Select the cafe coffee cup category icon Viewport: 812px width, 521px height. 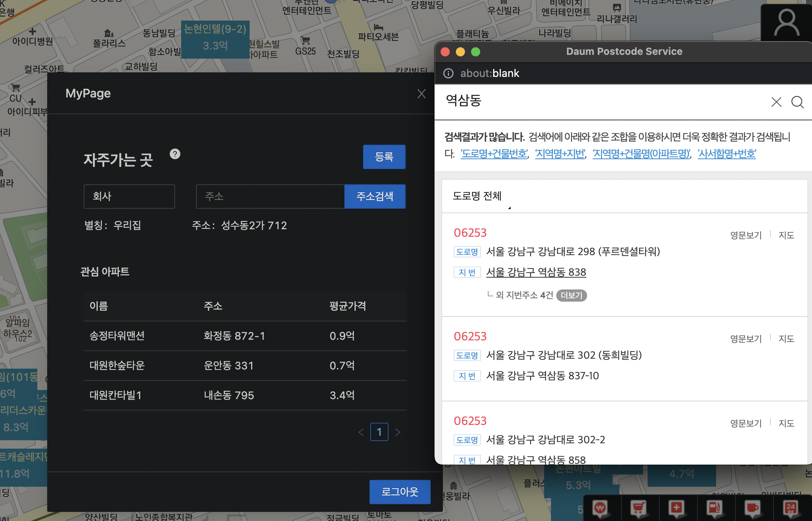pyautogui.click(x=753, y=508)
